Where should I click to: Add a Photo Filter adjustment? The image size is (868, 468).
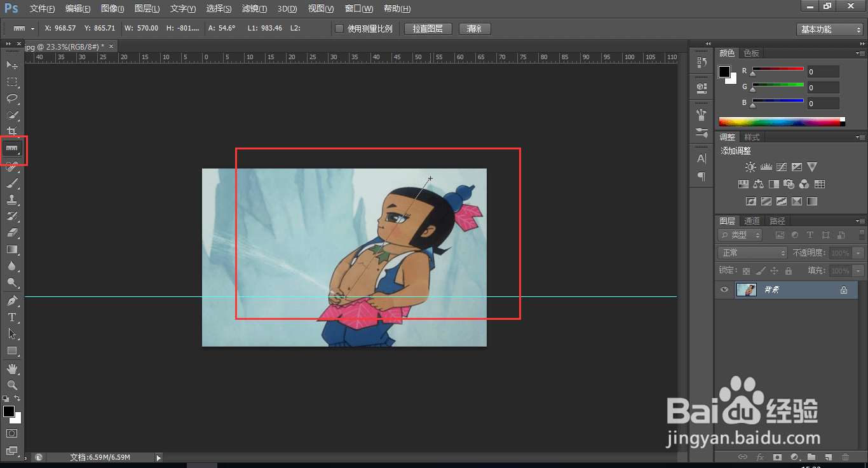tap(789, 184)
